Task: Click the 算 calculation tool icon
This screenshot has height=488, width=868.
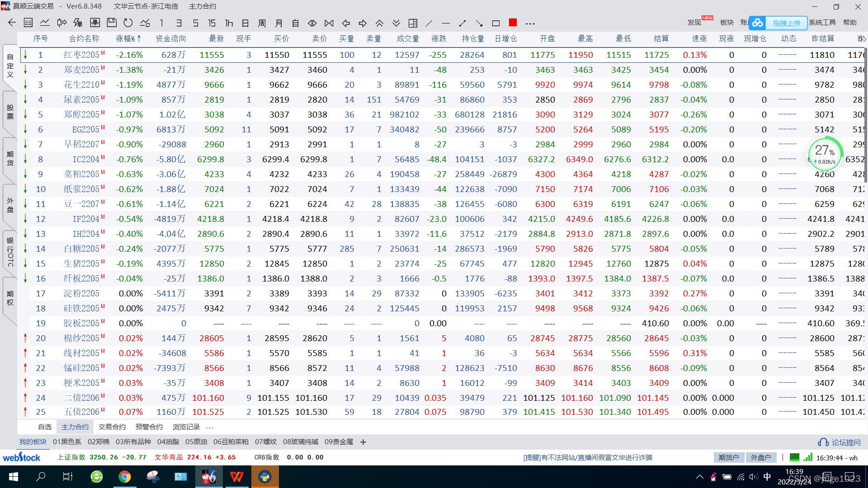Action: click(x=78, y=23)
